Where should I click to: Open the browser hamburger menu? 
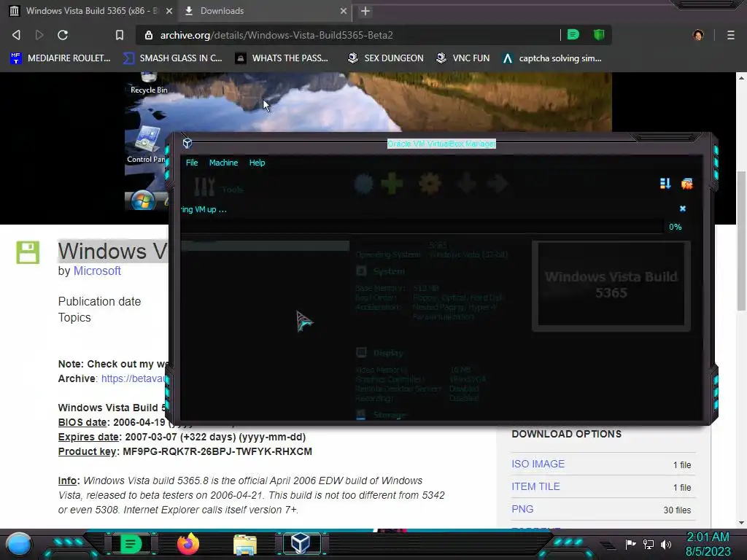pos(730,35)
